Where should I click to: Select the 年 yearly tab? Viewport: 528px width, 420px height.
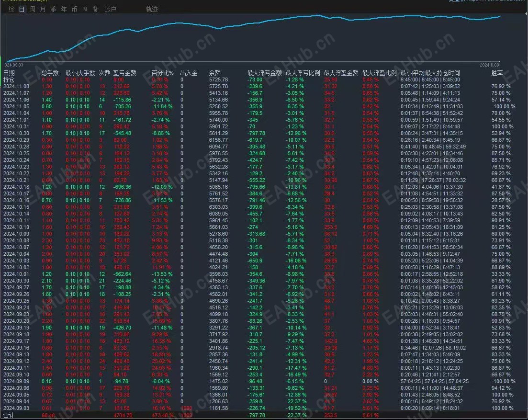[64, 9]
